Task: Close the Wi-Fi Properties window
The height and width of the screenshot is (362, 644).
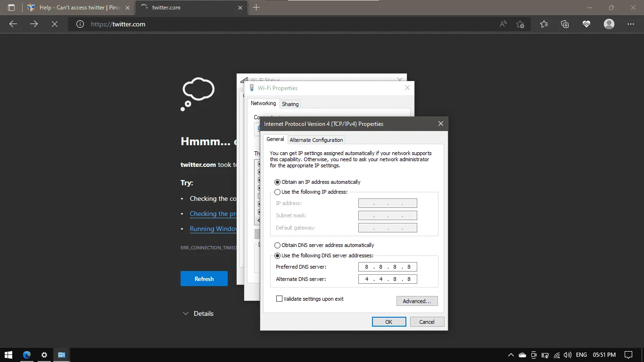Action: click(407, 88)
